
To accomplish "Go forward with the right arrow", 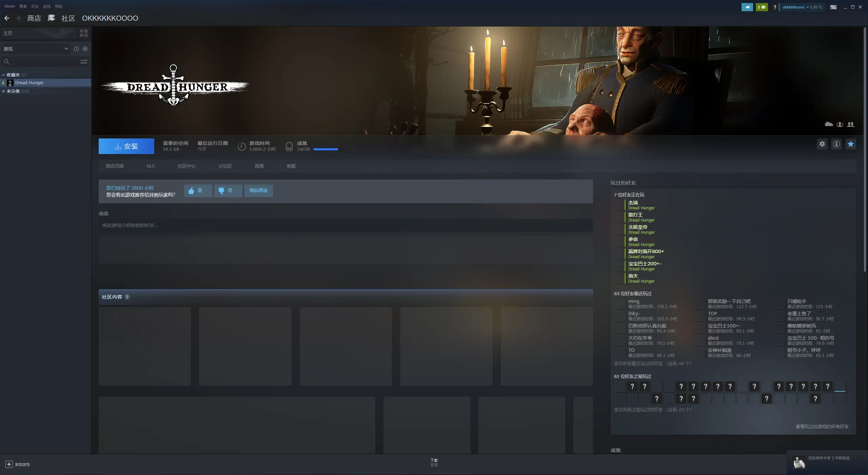I will 18,18.
